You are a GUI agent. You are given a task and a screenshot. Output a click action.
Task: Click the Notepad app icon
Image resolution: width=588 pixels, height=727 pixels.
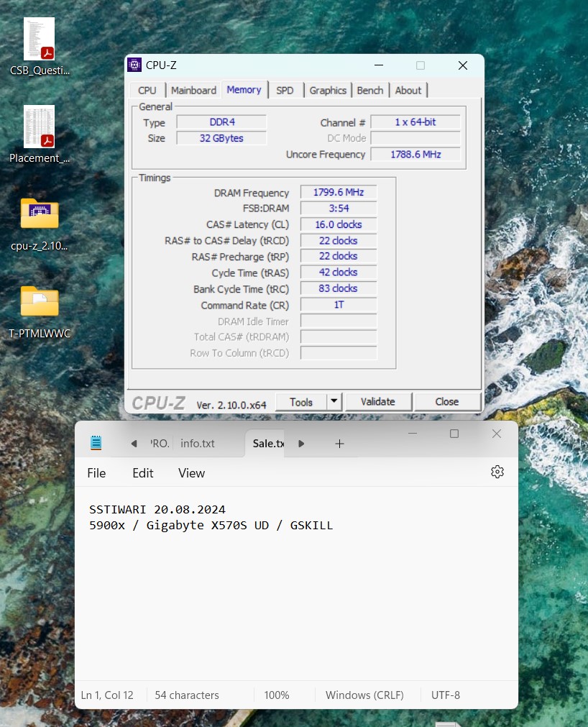tap(96, 444)
